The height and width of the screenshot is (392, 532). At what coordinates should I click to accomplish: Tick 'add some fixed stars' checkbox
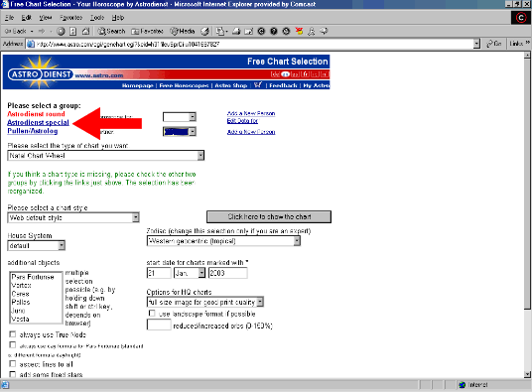13,374
